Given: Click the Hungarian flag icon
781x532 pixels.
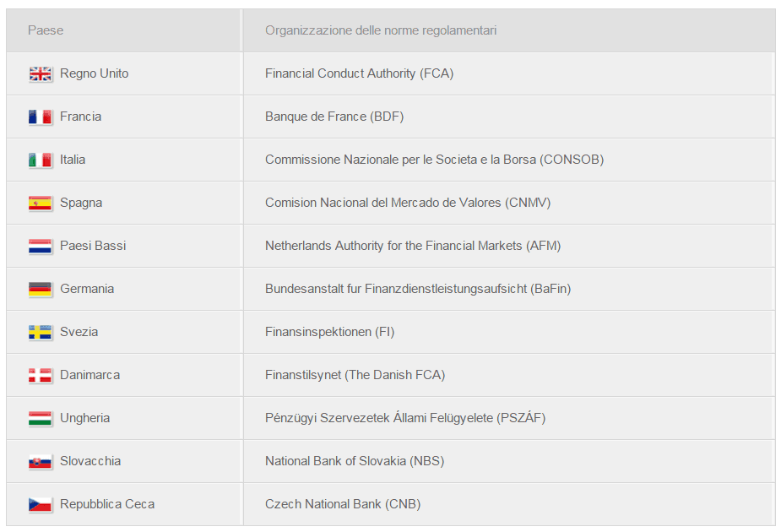Looking at the screenshot, I should click(x=41, y=419).
